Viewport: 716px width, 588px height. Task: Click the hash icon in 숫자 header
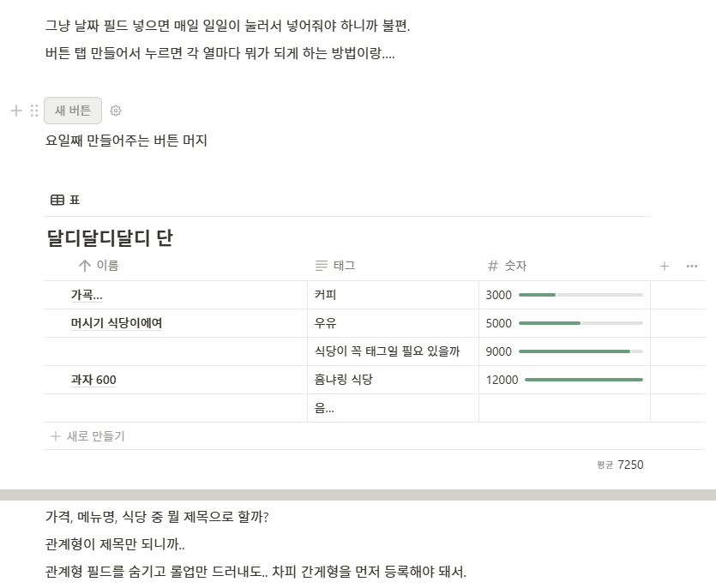point(492,266)
